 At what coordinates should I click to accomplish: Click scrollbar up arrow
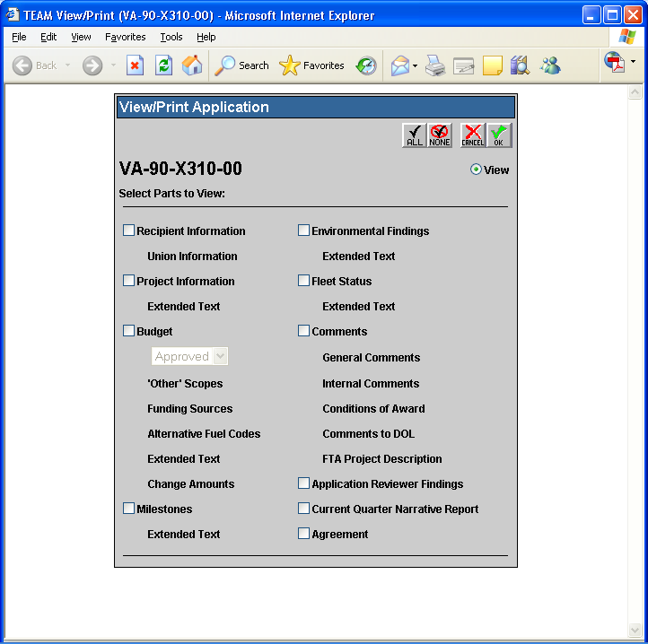tap(635, 92)
